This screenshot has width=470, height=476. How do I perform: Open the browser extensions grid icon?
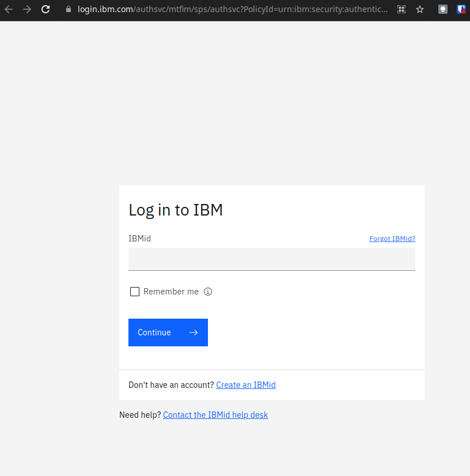(401, 9)
